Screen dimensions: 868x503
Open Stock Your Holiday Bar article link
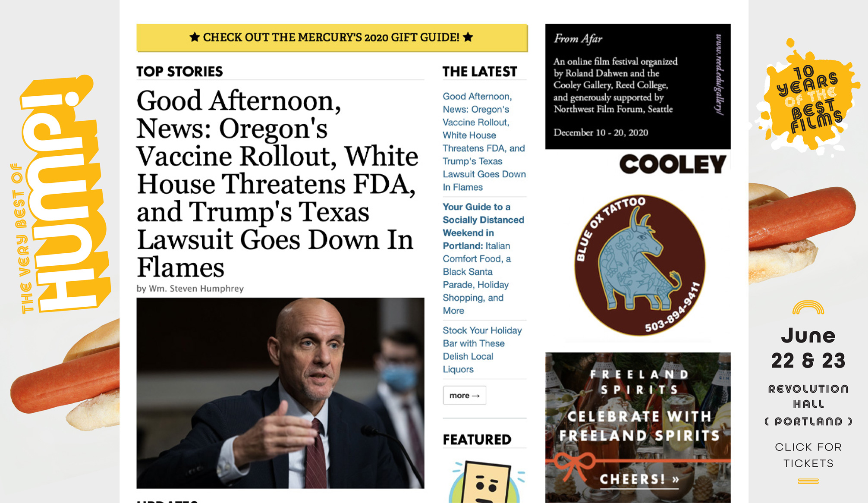[x=482, y=350]
